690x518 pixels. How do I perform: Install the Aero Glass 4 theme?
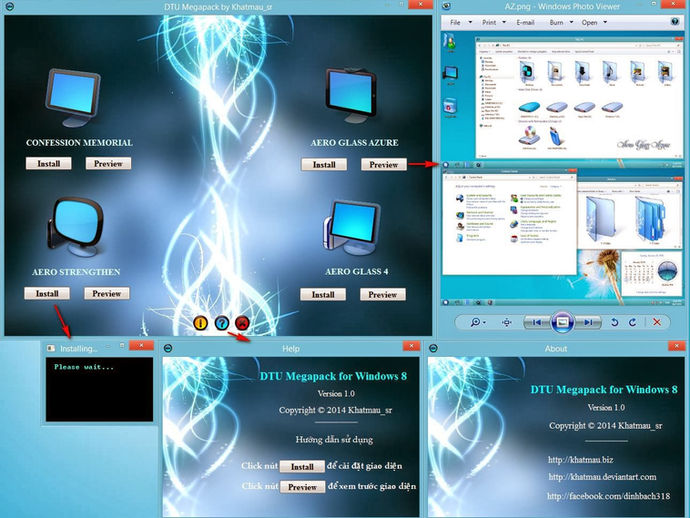(323, 294)
